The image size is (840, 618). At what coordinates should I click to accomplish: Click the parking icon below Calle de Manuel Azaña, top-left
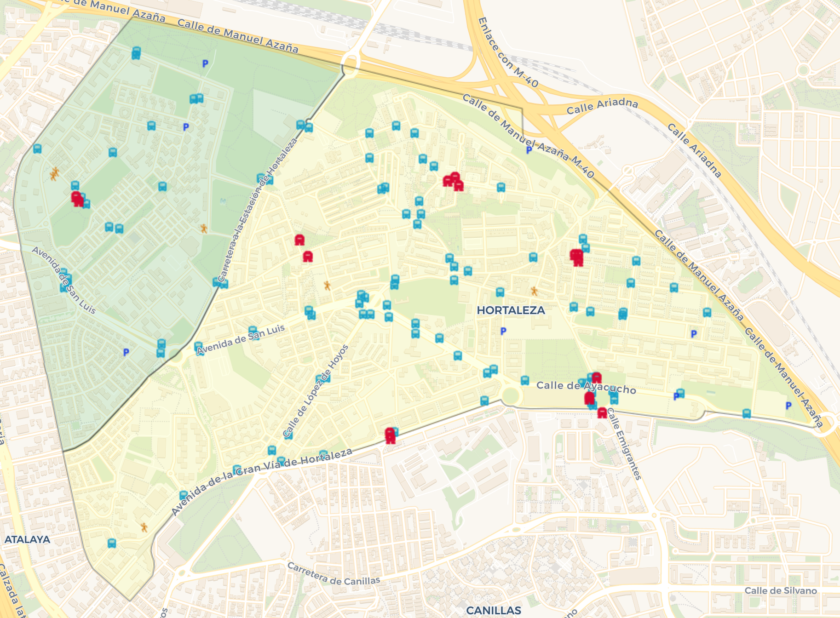pyautogui.click(x=205, y=64)
